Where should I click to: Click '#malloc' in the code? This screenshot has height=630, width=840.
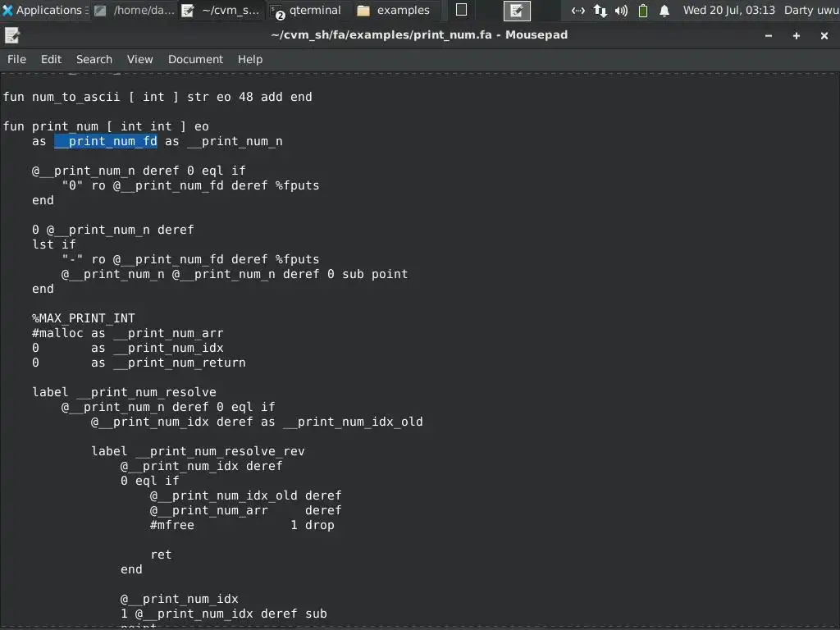point(58,333)
